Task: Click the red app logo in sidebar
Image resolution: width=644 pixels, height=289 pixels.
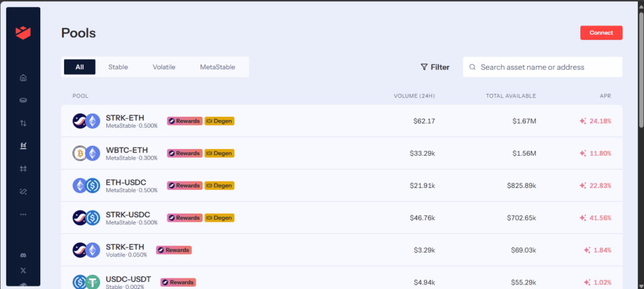Action: pos(23,33)
